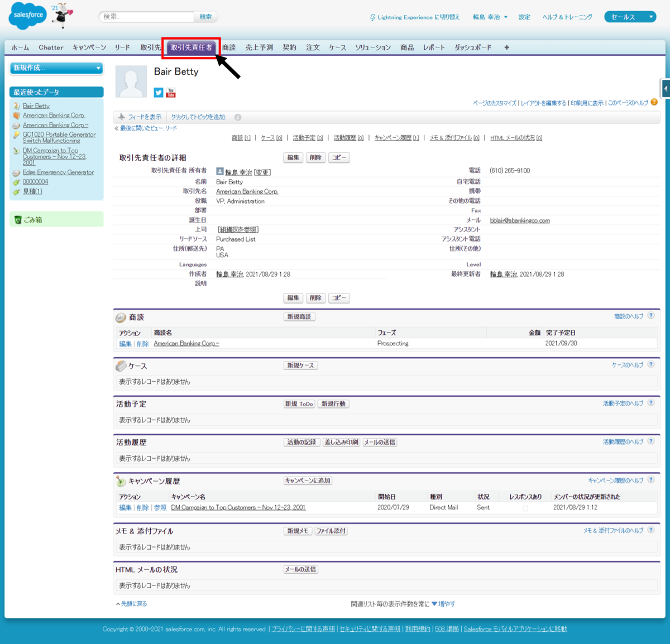Click 参照 link in campaign row
The image size is (670, 644).
pos(160,508)
